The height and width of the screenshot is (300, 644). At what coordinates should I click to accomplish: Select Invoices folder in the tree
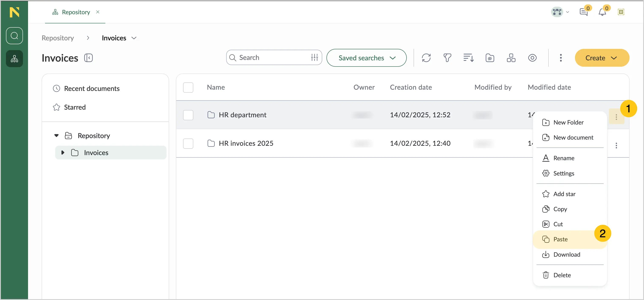(96, 153)
